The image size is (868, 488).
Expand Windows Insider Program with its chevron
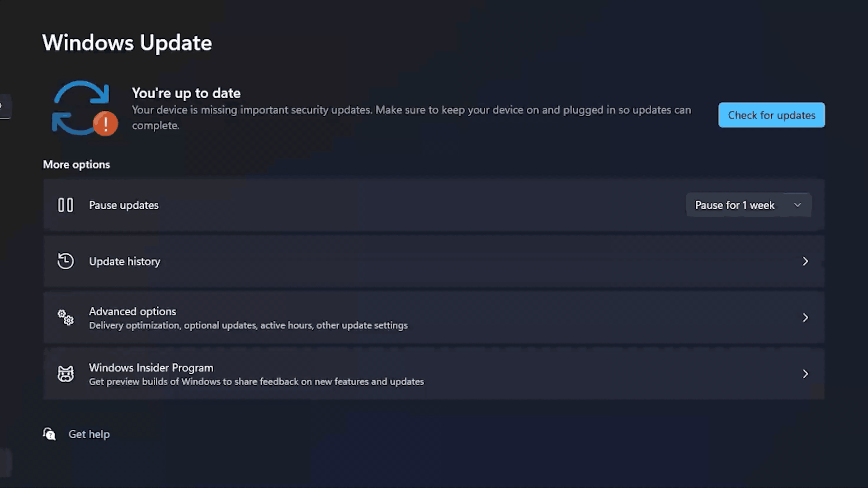805,374
